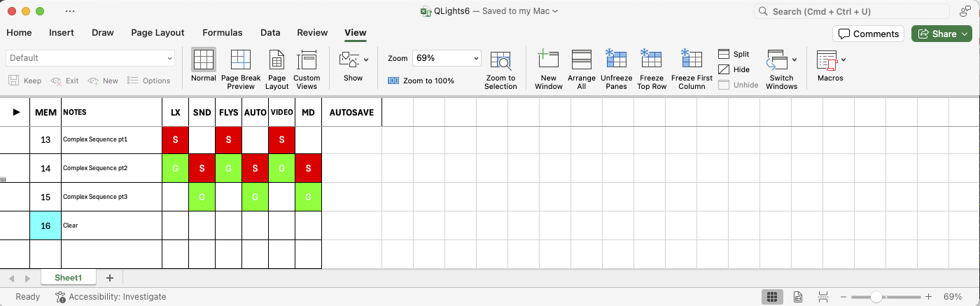The height and width of the screenshot is (306, 980).
Task: Click Exit sheet view
Action: pyautogui.click(x=65, y=81)
